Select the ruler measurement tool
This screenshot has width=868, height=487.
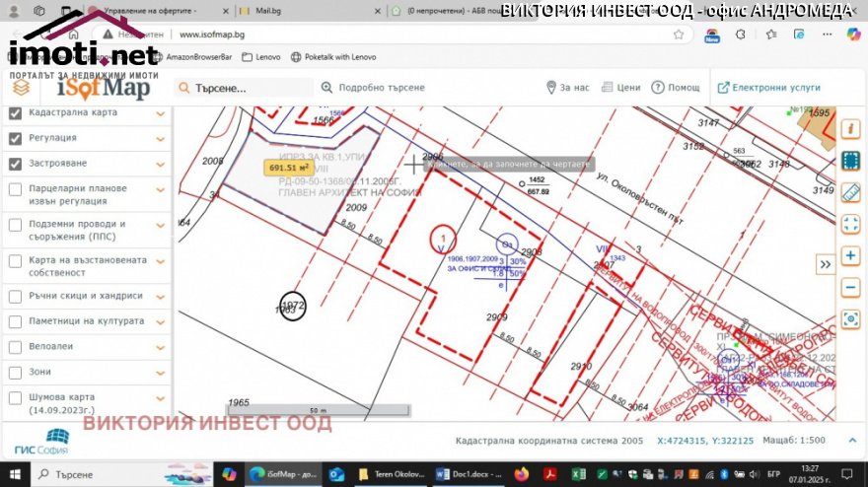[850, 192]
